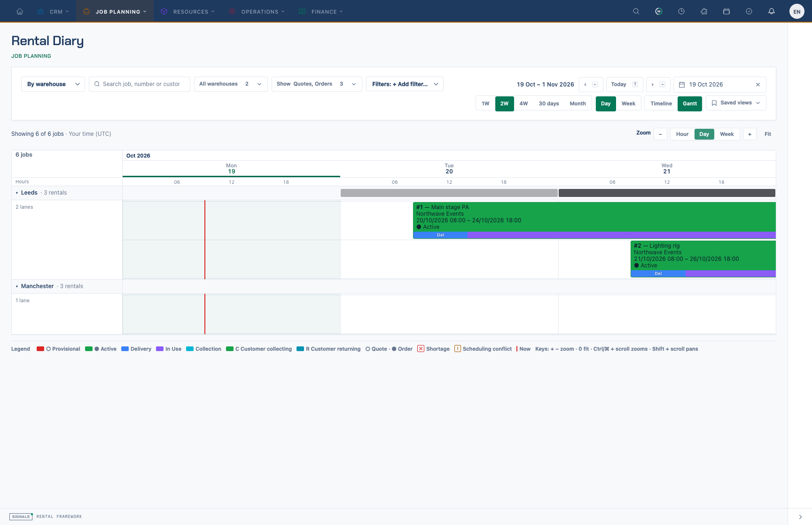Click the light gray Leeds capacity bar
Screen dimensions: 812x525
pyautogui.click(x=449, y=193)
